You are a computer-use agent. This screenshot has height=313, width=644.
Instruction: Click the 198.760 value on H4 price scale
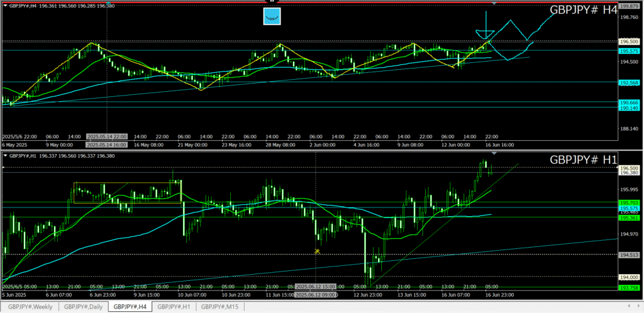(629, 18)
